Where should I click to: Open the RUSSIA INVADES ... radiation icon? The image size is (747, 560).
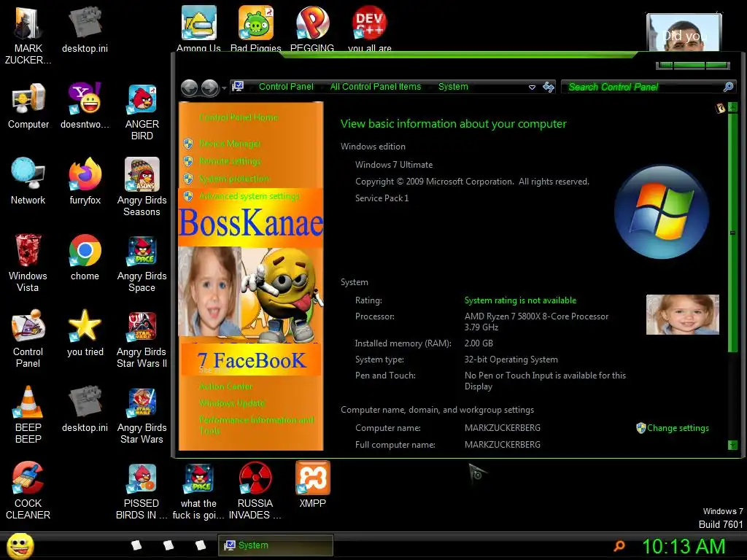click(255, 491)
